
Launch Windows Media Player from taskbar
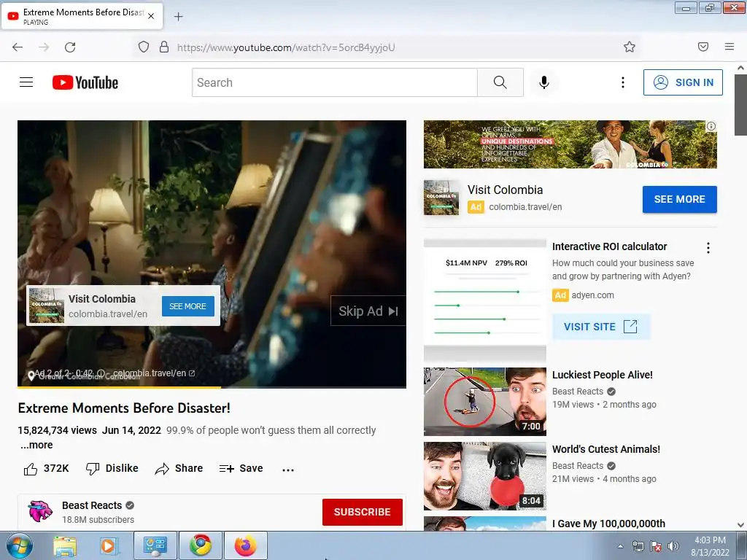tap(109, 545)
